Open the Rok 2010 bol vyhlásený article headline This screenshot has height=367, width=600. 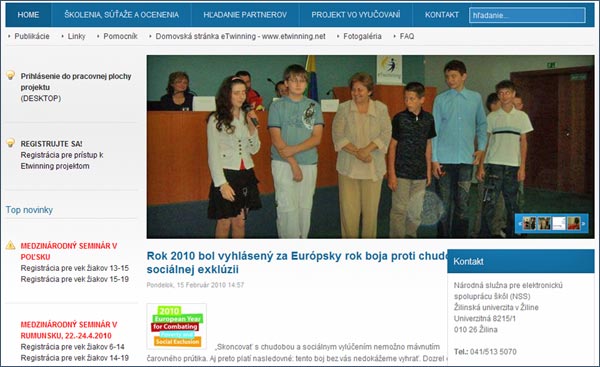297,263
